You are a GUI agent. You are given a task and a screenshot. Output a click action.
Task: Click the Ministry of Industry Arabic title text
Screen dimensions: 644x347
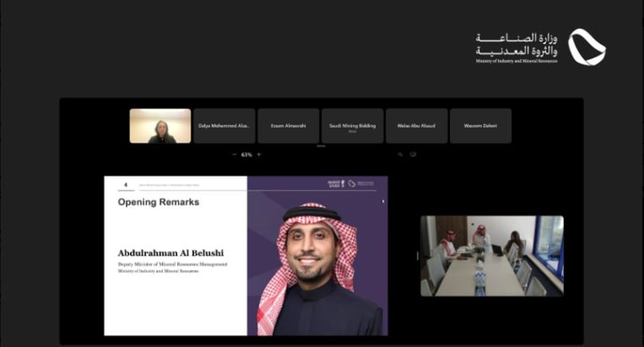coord(516,44)
